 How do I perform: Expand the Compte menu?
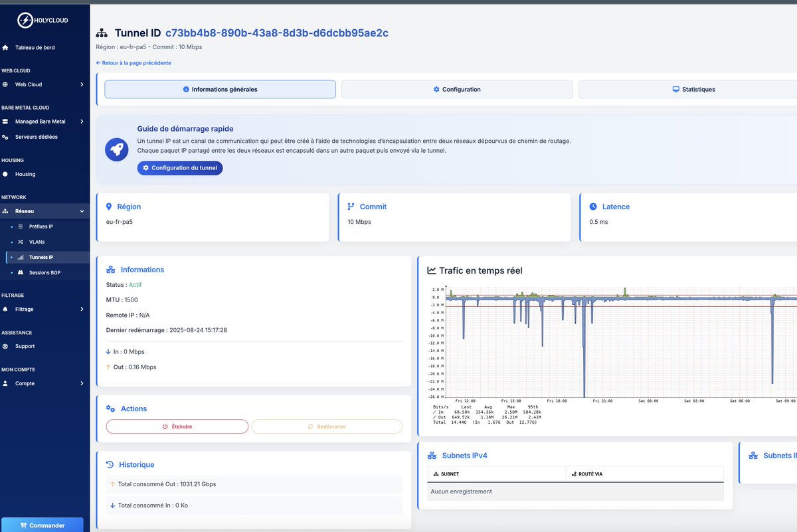(x=43, y=383)
